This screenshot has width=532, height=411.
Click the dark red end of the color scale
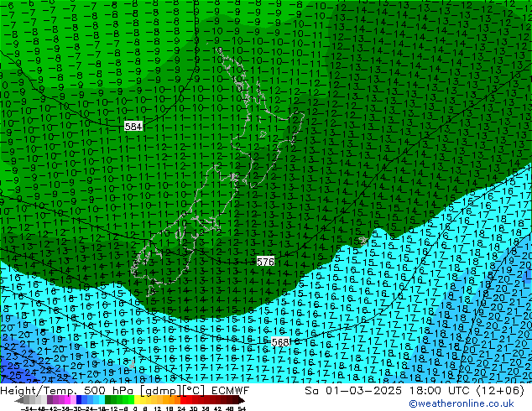click(240, 400)
